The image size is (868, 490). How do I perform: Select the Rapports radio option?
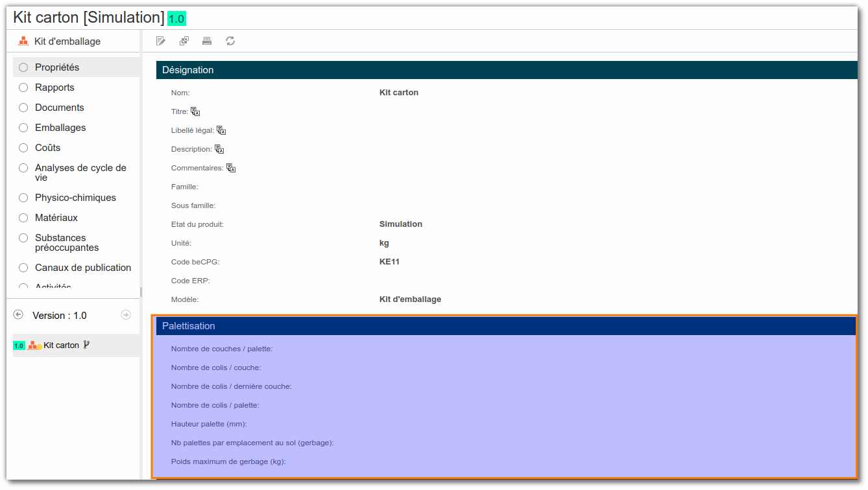tap(23, 87)
